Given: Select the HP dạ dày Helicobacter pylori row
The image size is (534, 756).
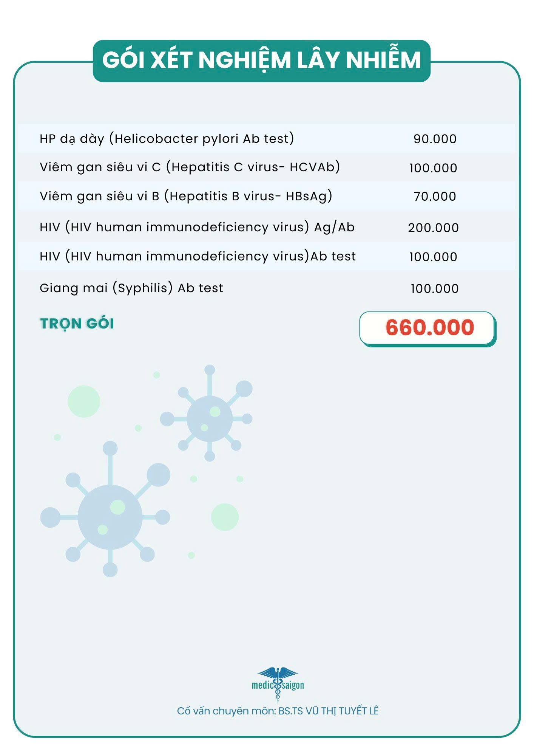Looking at the screenshot, I should click(167, 139).
